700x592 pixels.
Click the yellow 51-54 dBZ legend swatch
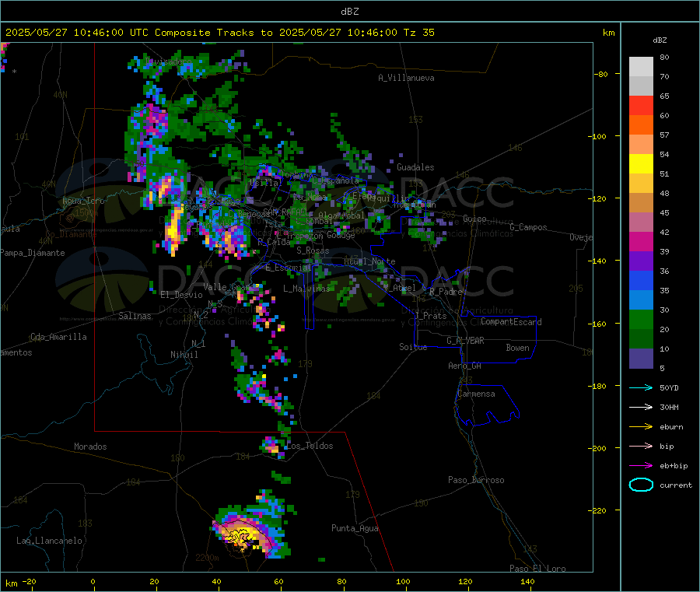coord(641,164)
